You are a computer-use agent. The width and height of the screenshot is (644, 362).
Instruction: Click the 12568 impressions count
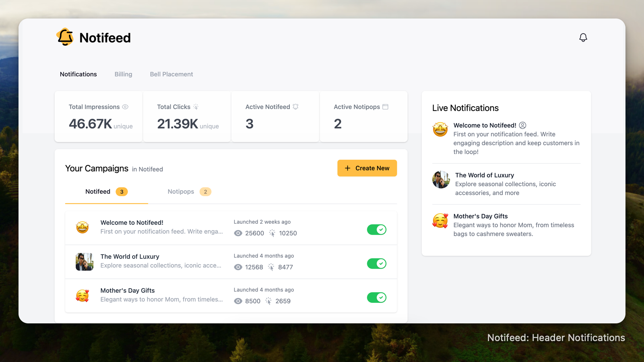click(x=254, y=267)
